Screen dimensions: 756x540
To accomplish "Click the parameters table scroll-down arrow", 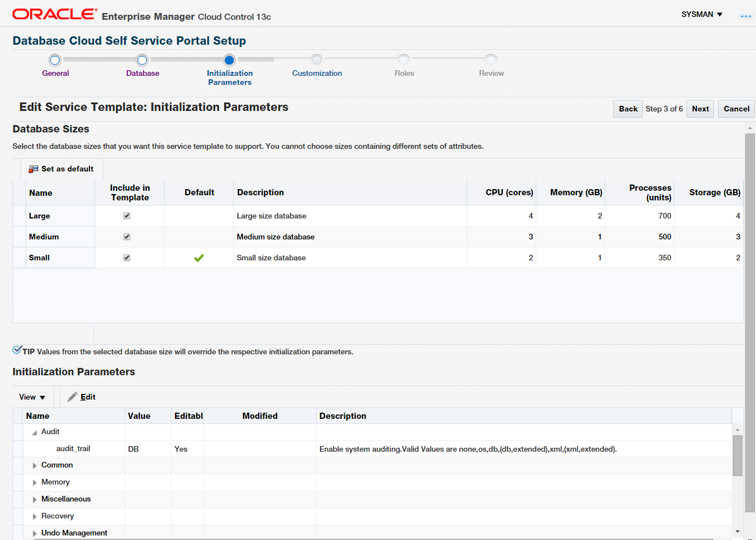I will (x=737, y=532).
